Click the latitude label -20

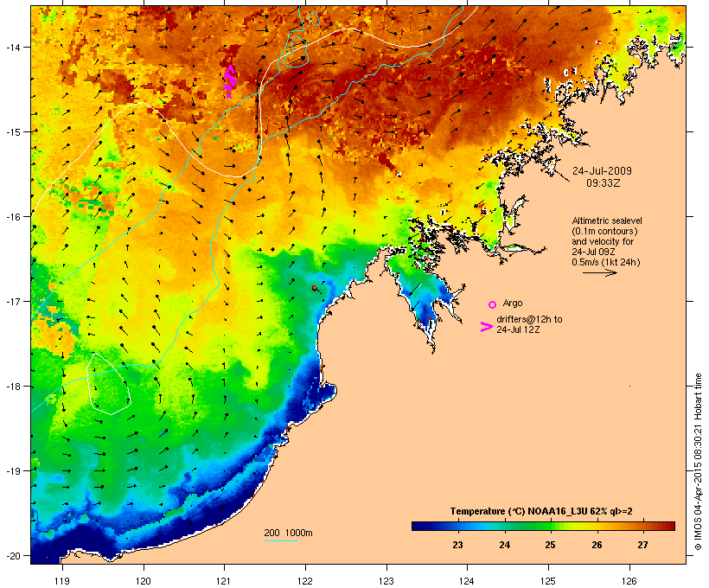click(x=12, y=556)
